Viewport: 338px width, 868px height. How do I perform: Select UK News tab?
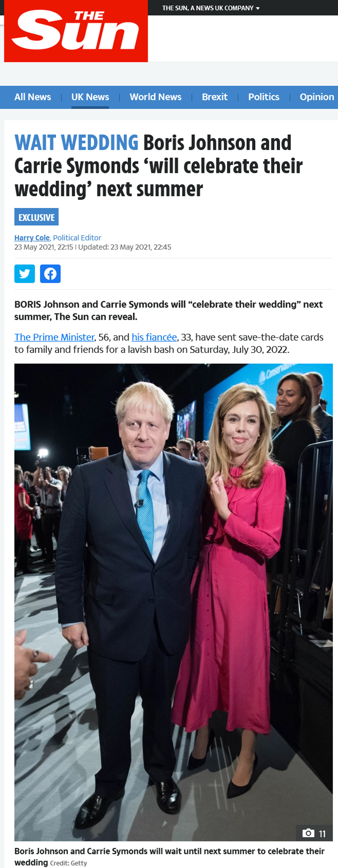[x=90, y=97]
